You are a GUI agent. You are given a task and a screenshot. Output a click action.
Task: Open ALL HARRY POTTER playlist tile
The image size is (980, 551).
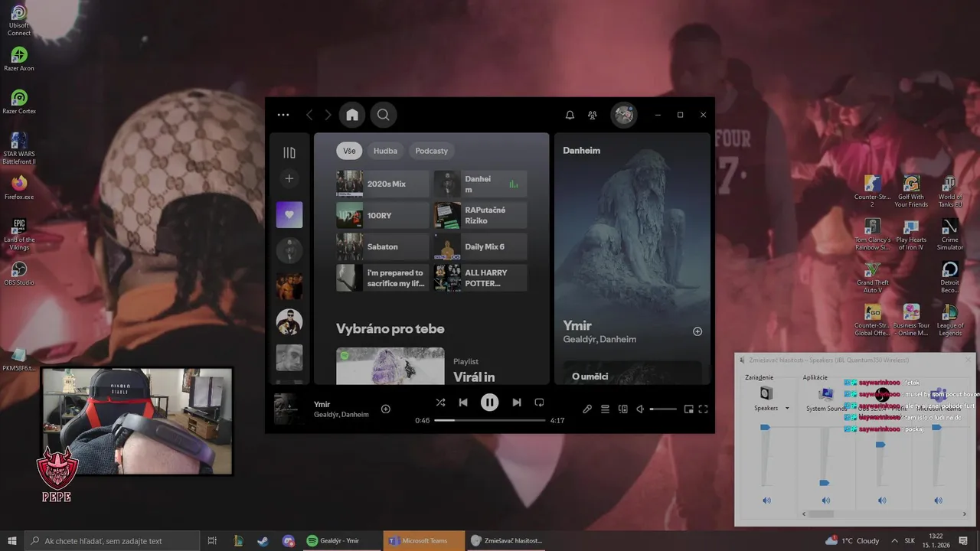(x=480, y=278)
